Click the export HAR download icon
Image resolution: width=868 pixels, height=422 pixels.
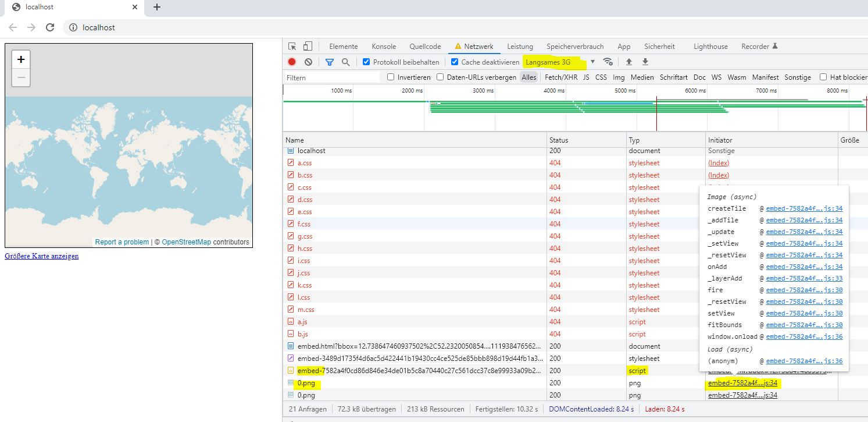[645, 62]
